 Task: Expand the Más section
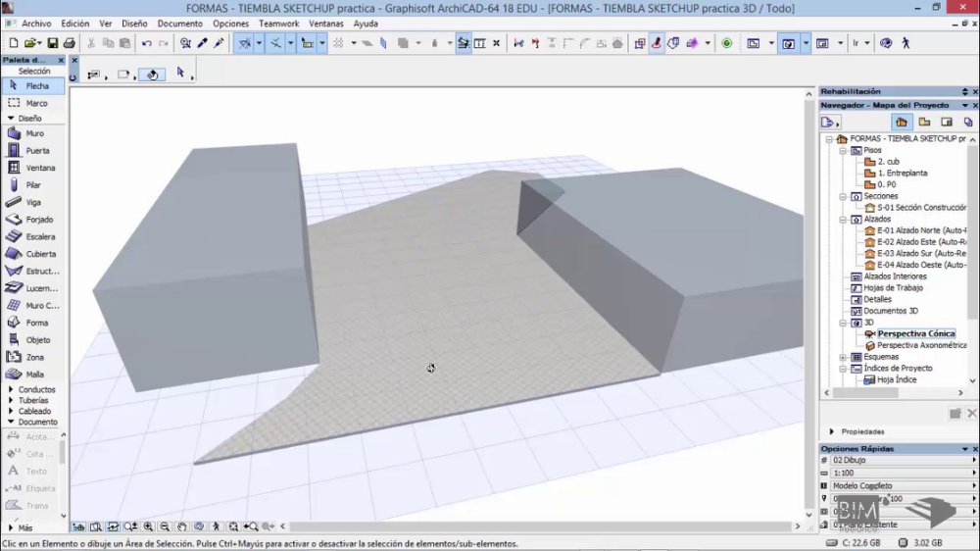[11, 527]
